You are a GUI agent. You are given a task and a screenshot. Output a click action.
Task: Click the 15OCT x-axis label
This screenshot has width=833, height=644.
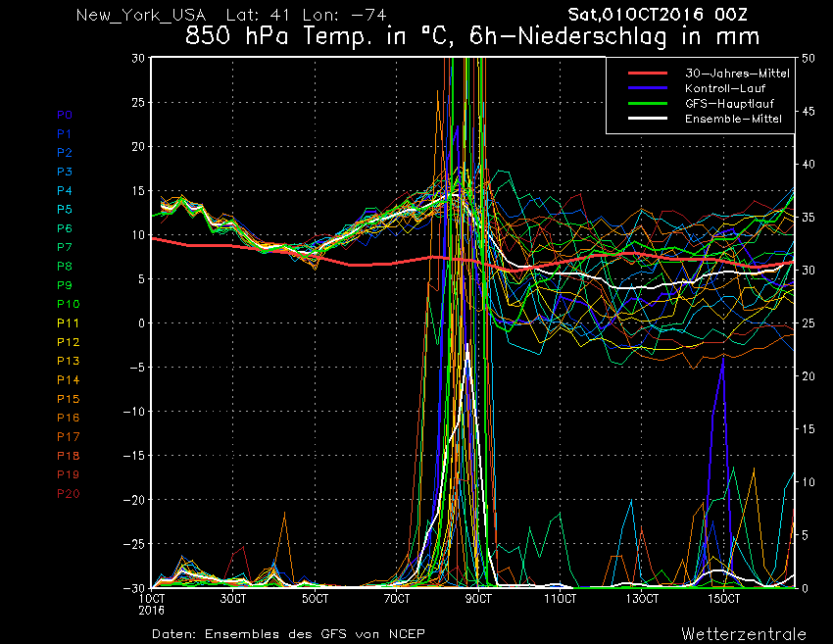click(x=723, y=599)
